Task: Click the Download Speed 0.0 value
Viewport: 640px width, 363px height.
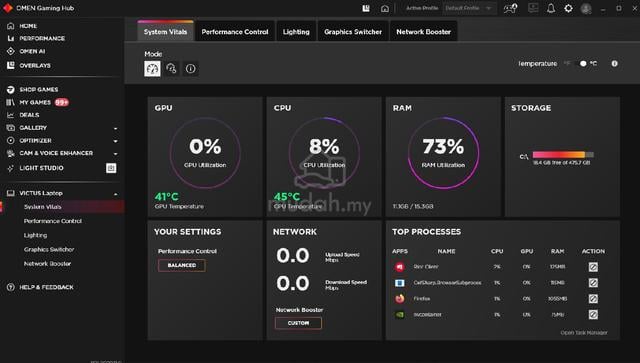Action: (x=293, y=283)
